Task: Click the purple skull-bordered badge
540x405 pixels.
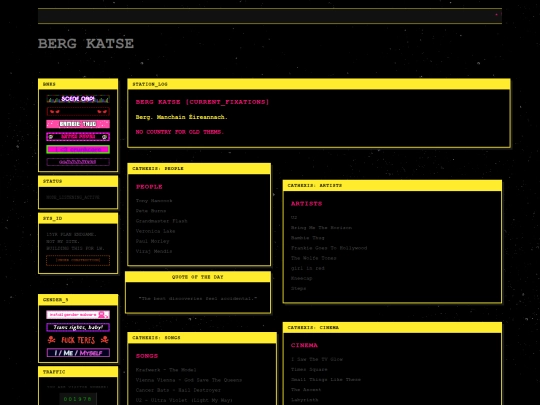Action: [78, 137]
